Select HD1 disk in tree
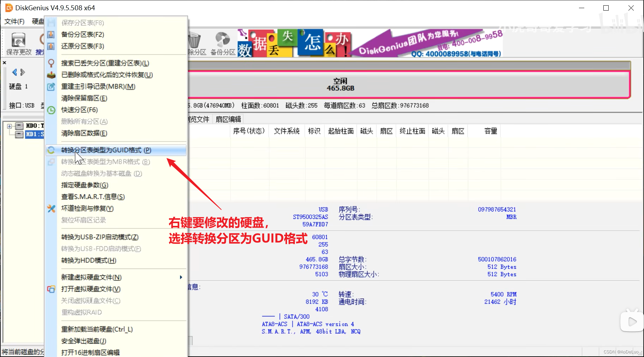Viewport: 644px width, 357px height. (35, 134)
